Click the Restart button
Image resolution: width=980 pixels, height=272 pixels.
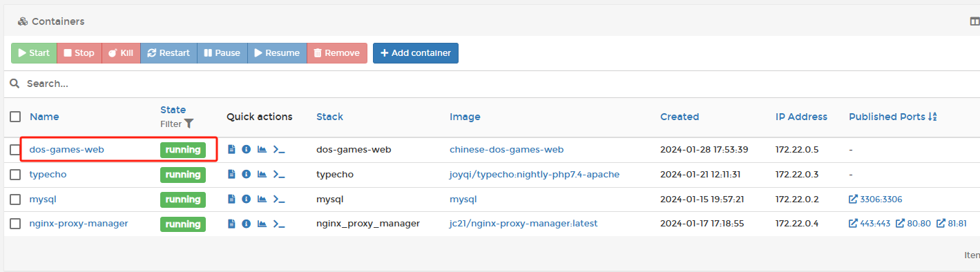pos(169,53)
